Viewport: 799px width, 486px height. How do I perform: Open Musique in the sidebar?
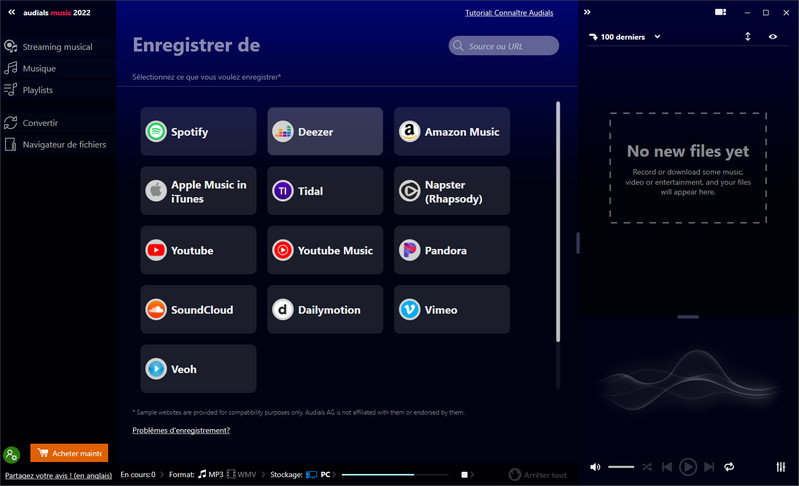[39, 69]
